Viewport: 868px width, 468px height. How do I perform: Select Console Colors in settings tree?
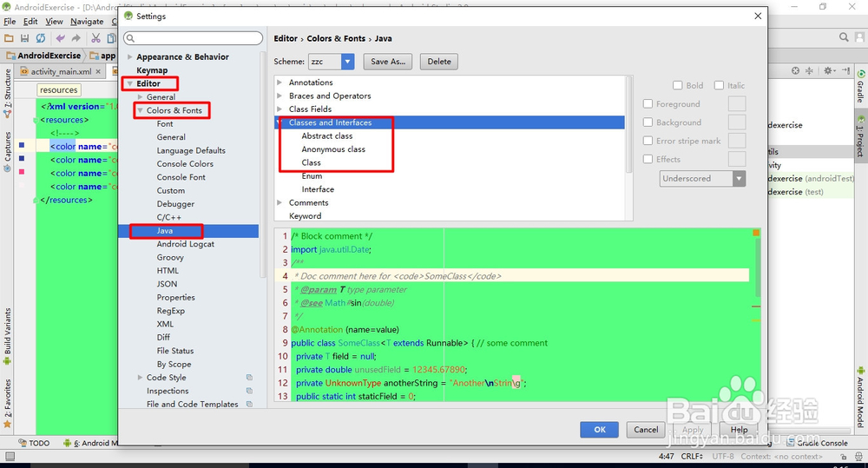click(185, 164)
